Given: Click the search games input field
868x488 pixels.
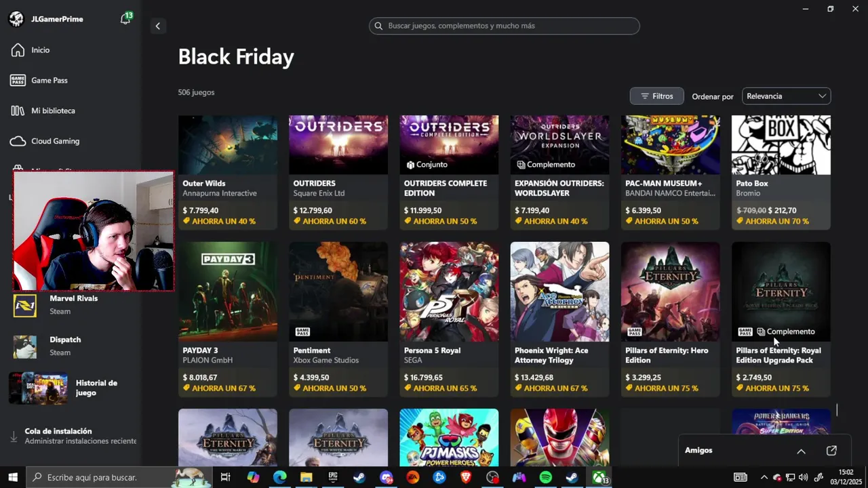Looking at the screenshot, I should [x=504, y=26].
